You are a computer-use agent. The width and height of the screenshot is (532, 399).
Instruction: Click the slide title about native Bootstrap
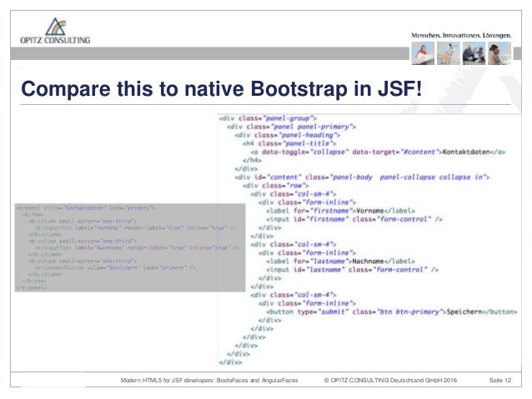point(221,89)
